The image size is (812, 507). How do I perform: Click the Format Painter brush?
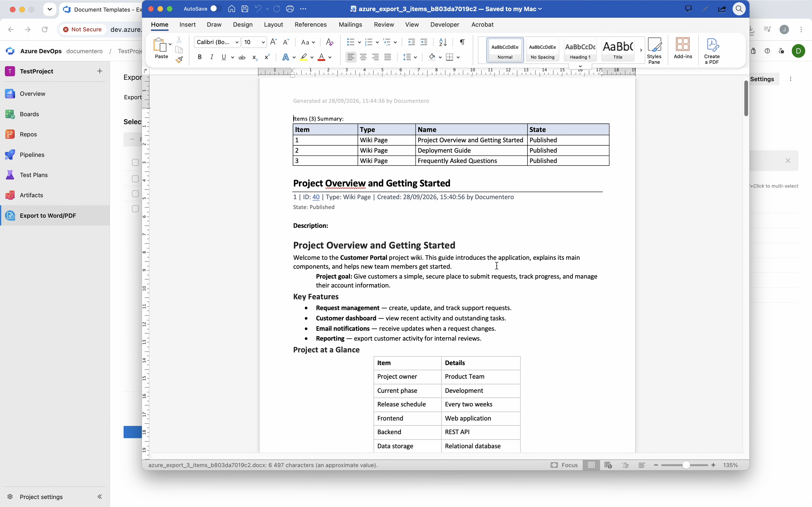pyautogui.click(x=179, y=60)
